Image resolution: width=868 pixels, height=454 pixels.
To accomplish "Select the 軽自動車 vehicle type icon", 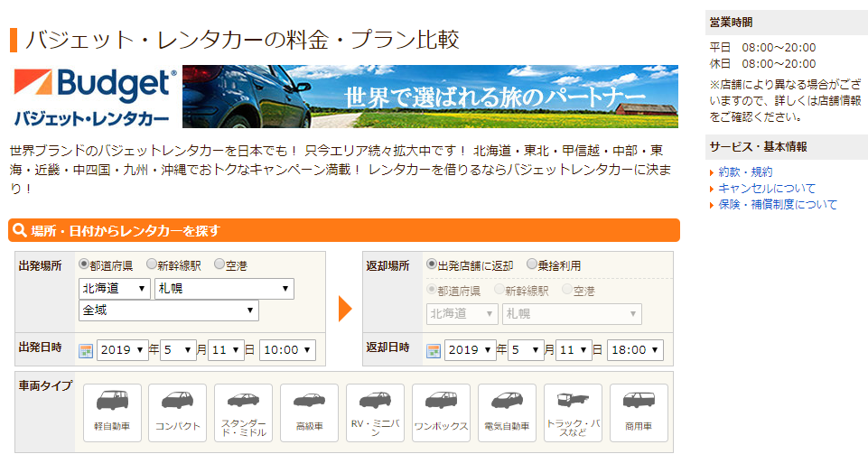I will tap(113, 412).
